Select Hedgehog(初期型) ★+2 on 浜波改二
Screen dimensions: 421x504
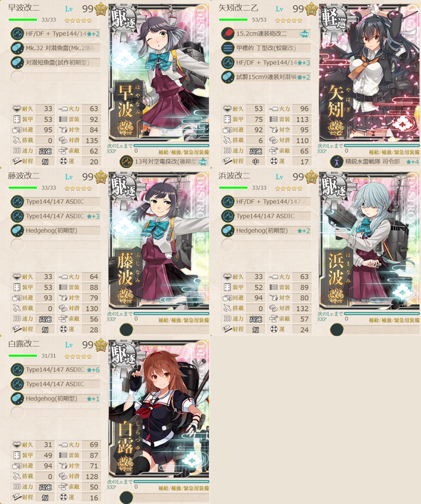(266, 231)
